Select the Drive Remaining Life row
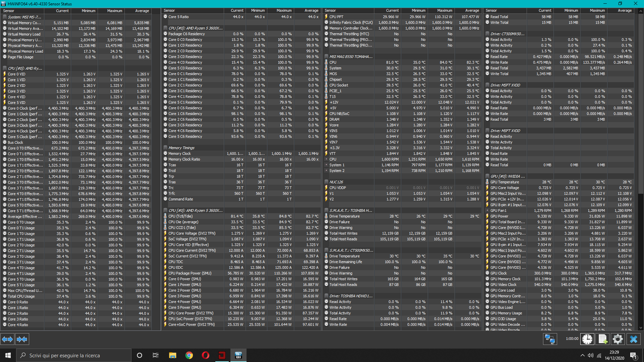Screen dimensions: 644x362 pyautogui.click(x=402, y=262)
